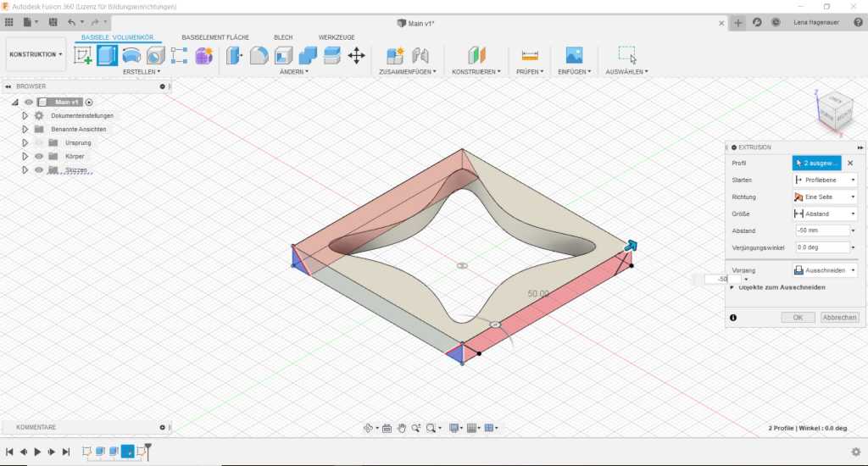This screenshot has width=868, height=466.
Task: Select the Pan hand tool
Action: point(402,428)
